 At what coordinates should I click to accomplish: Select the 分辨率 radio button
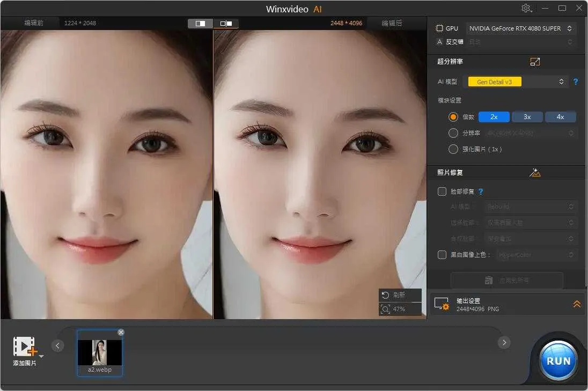point(453,133)
